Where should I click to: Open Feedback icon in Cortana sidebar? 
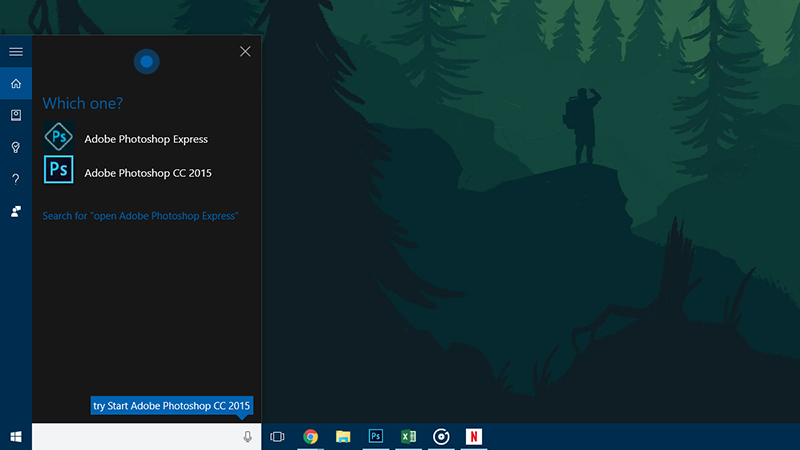[x=16, y=211]
